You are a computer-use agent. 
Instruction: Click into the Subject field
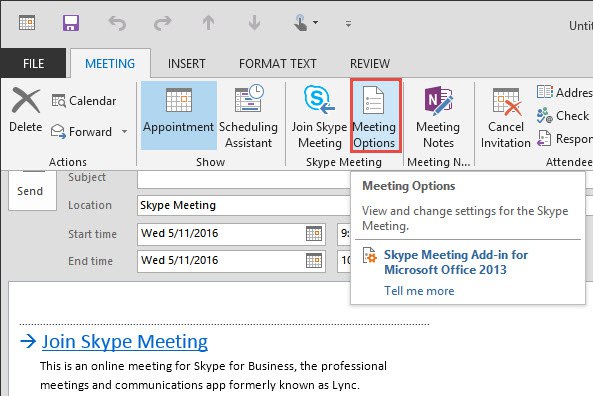point(244,179)
